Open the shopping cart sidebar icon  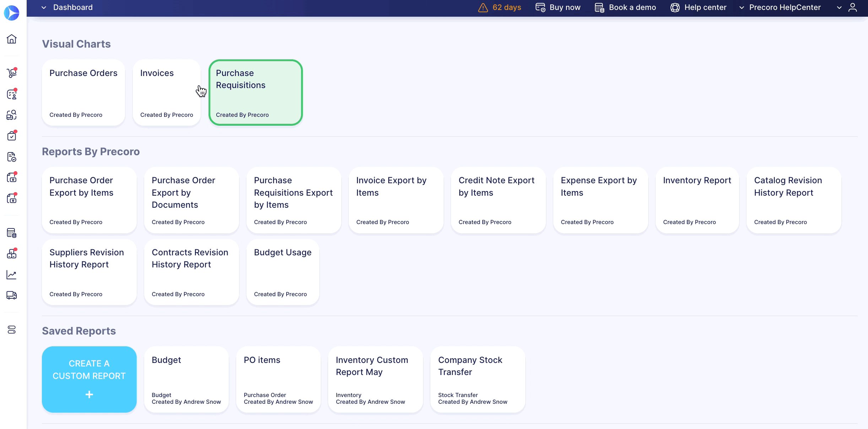[x=12, y=73]
